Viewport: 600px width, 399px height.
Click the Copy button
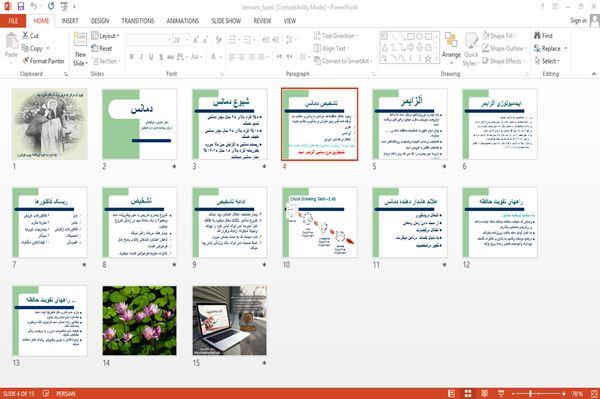click(x=33, y=48)
